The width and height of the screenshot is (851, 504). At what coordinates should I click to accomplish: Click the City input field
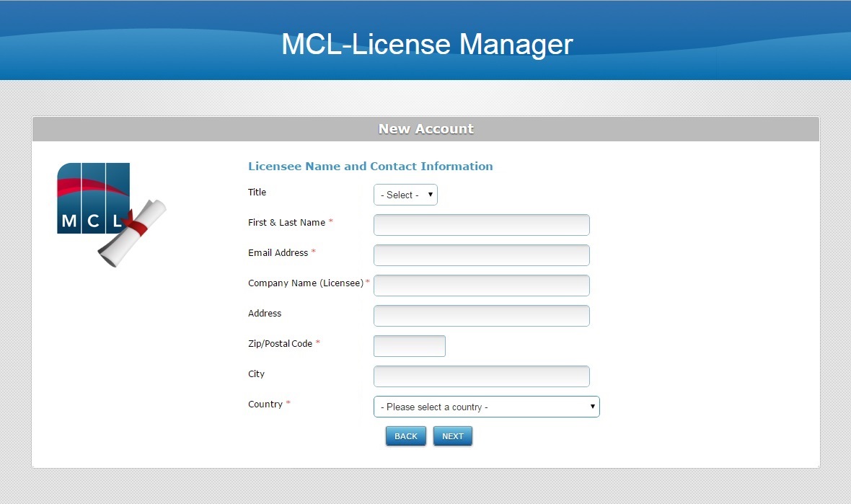pyautogui.click(x=481, y=376)
